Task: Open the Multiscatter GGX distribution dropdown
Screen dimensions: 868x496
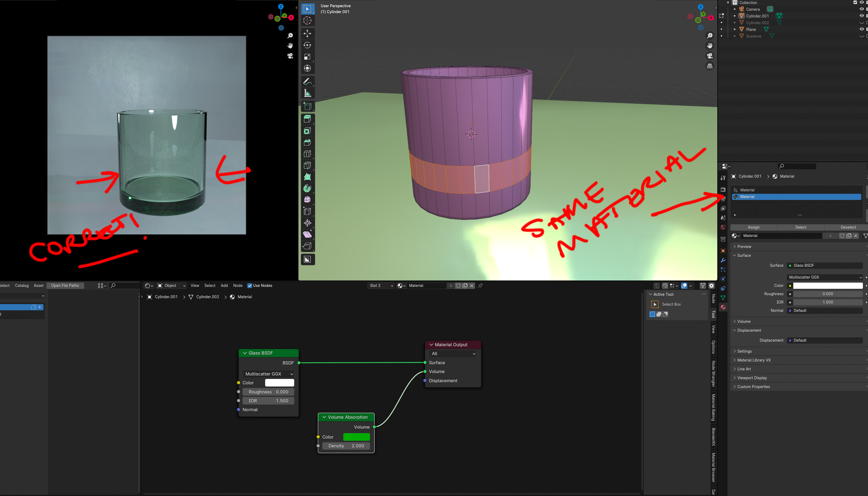Action: pos(825,277)
